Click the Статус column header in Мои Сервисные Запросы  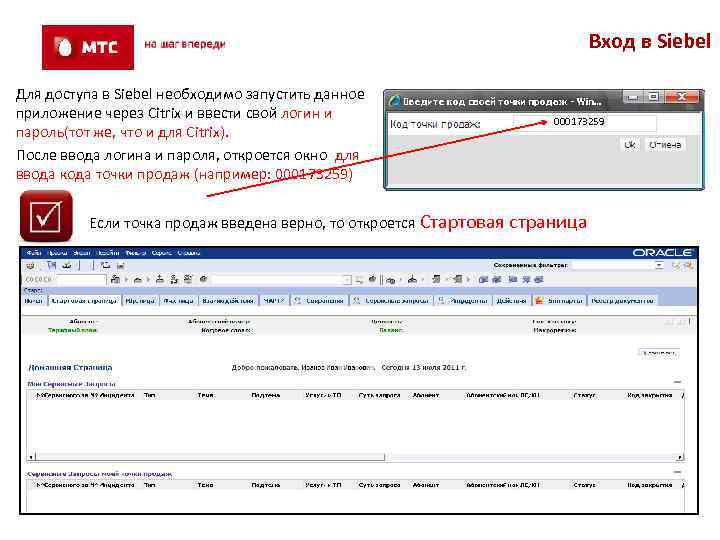(x=585, y=395)
